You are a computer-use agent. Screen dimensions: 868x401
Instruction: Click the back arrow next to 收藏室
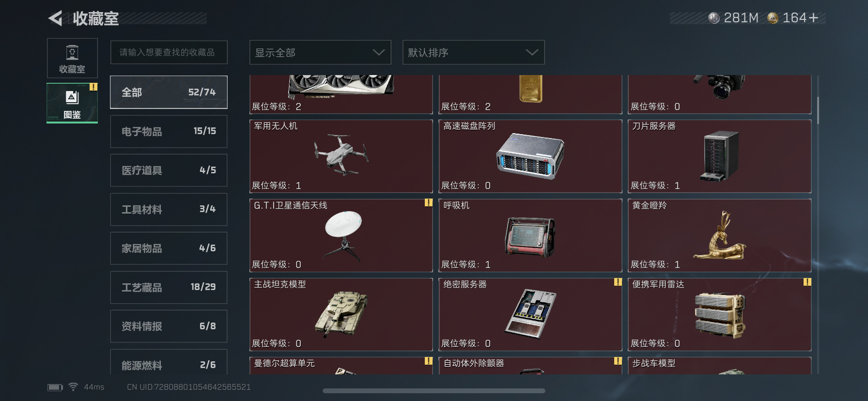click(x=55, y=18)
